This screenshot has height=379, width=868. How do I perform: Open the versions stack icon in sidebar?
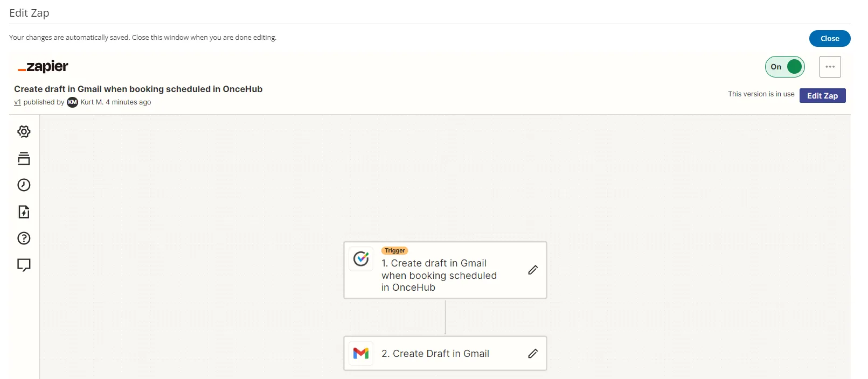(x=24, y=158)
